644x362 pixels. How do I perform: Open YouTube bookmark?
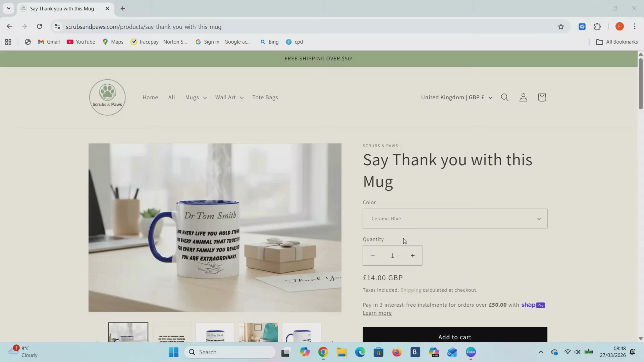[81, 42]
